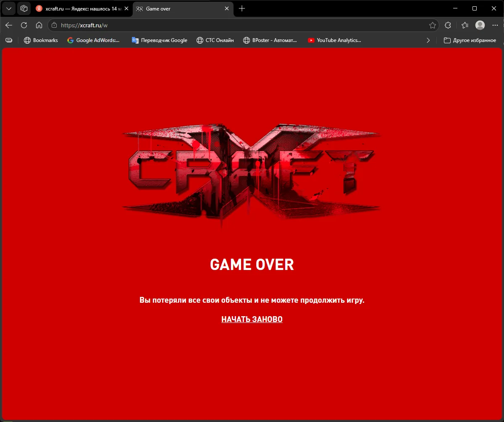Open the Другое избранное folder

[x=470, y=40]
